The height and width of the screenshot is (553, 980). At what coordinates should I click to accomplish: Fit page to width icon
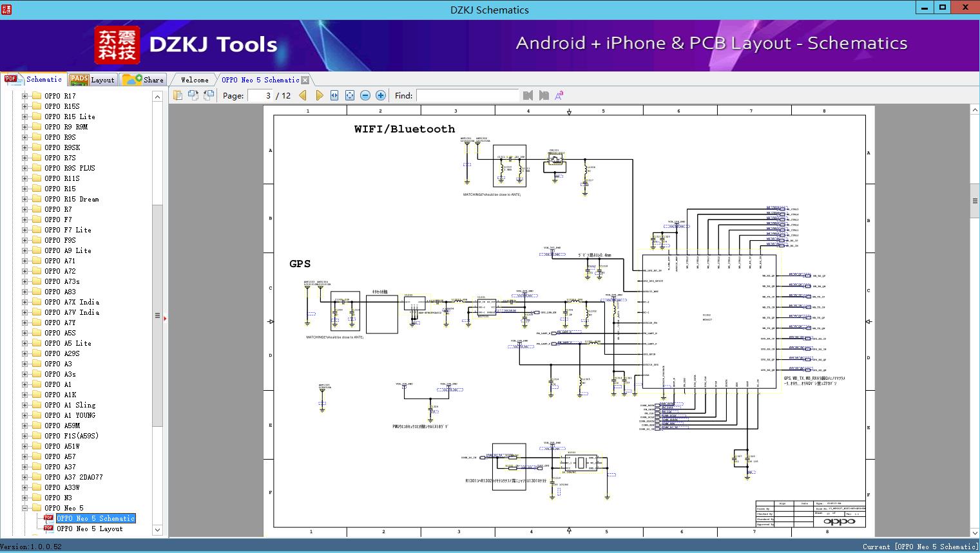334,95
